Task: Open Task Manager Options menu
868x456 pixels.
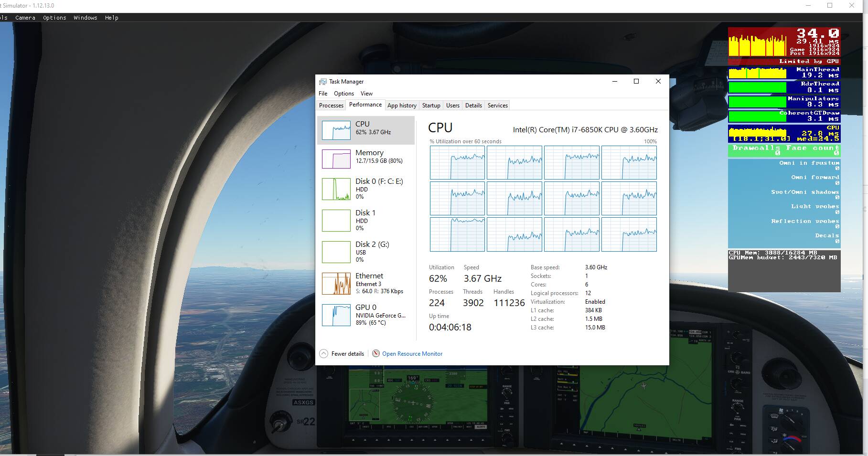Action: pyautogui.click(x=344, y=94)
